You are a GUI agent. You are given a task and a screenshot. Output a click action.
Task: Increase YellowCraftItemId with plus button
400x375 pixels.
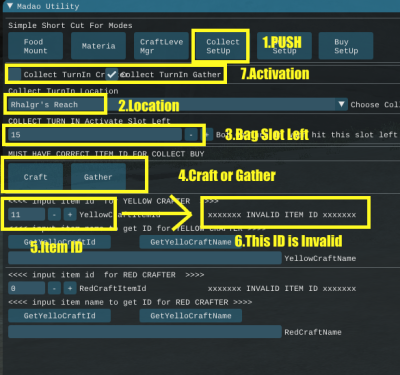[x=70, y=214]
